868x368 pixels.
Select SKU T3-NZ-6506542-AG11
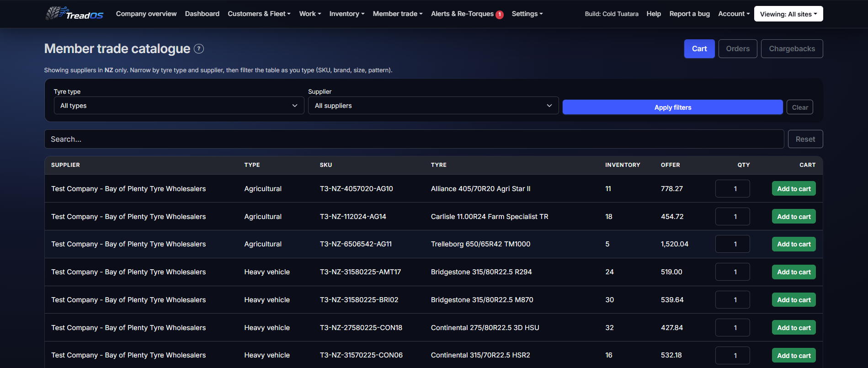coord(356,244)
